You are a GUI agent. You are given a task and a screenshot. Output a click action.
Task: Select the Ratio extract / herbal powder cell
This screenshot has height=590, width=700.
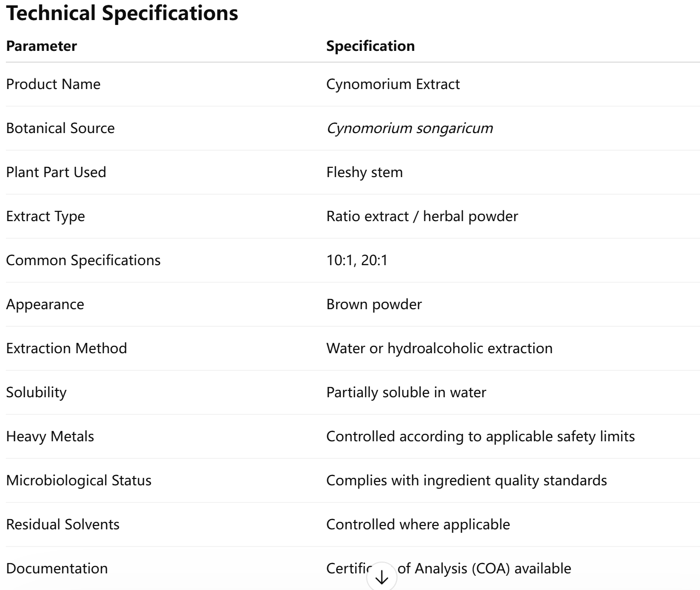tap(422, 216)
